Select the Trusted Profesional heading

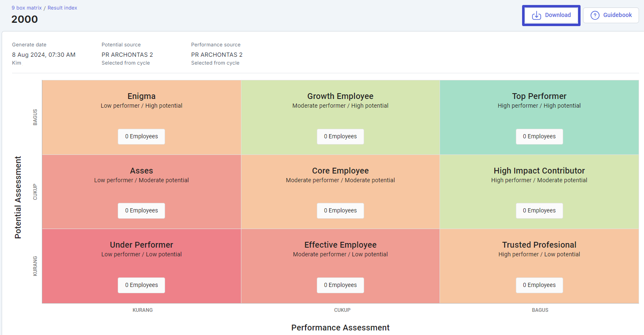[539, 245]
